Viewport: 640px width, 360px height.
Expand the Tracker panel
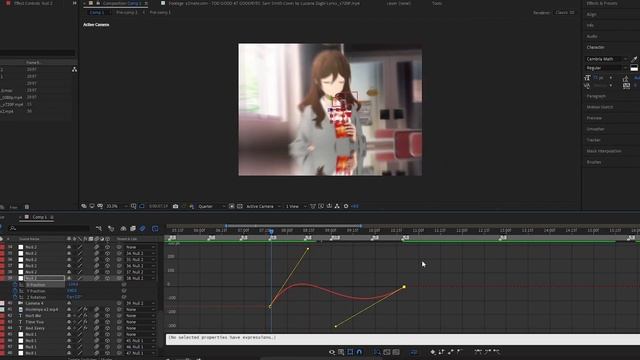tap(593, 140)
